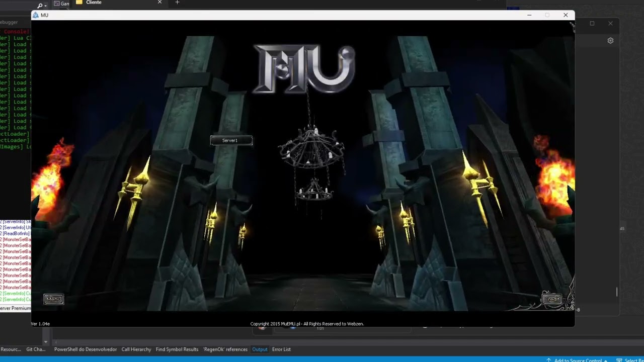Click the Gan... console tab at top

(61, 4)
